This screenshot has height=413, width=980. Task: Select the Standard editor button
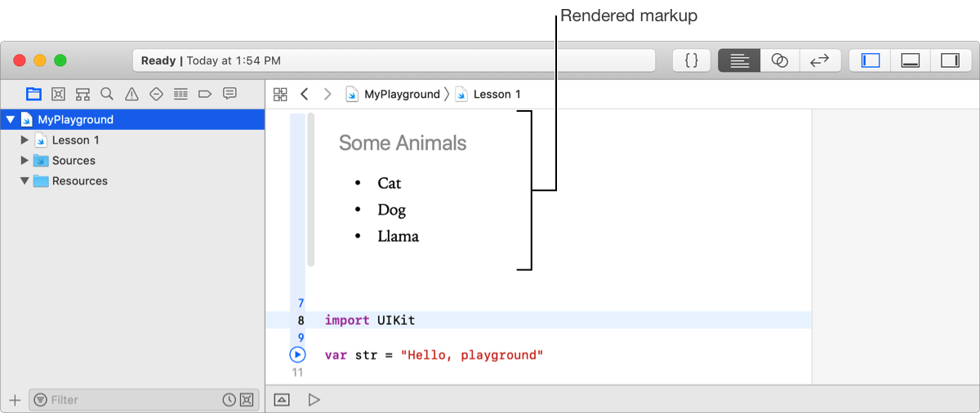pyautogui.click(x=739, y=60)
